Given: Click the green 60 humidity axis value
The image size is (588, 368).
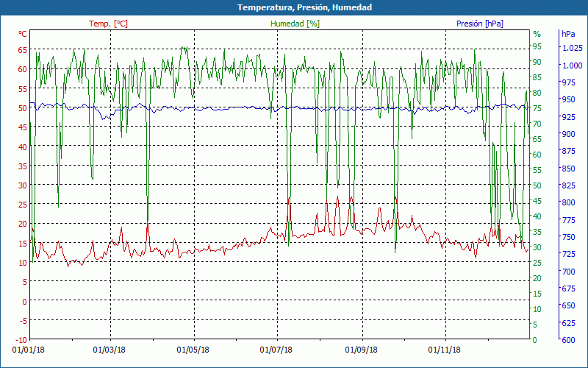Looking at the screenshot, I should pos(537,155).
